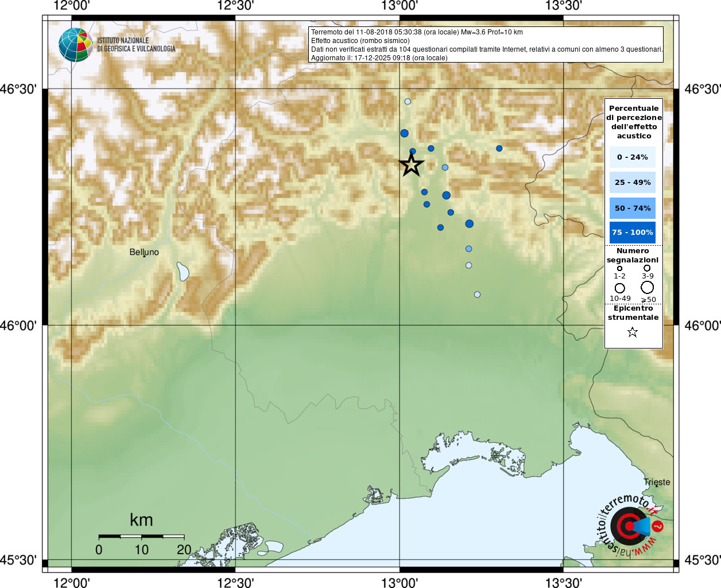Click the 13°00' longitude label on top axis
The image size is (721, 588).
[x=400, y=6]
